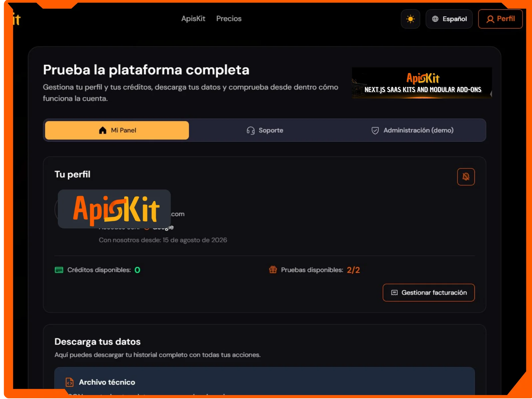Open the Español language selector
Viewport: 532px width, 399px height.
point(449,19)
